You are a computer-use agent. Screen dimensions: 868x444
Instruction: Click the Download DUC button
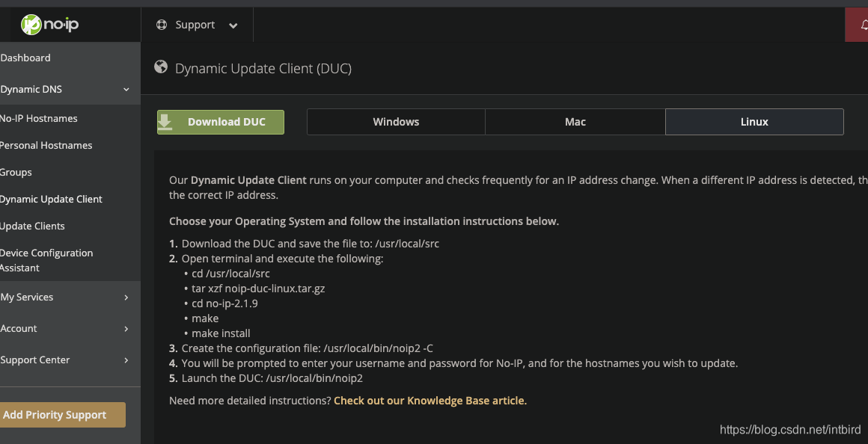click(220, 122)
